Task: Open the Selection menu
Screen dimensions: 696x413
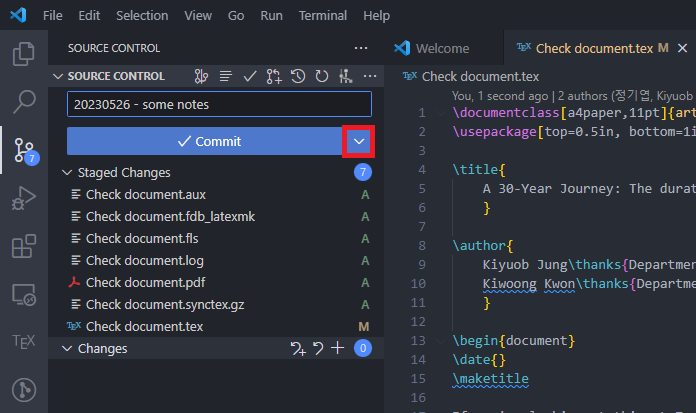Action: [142, 16]
